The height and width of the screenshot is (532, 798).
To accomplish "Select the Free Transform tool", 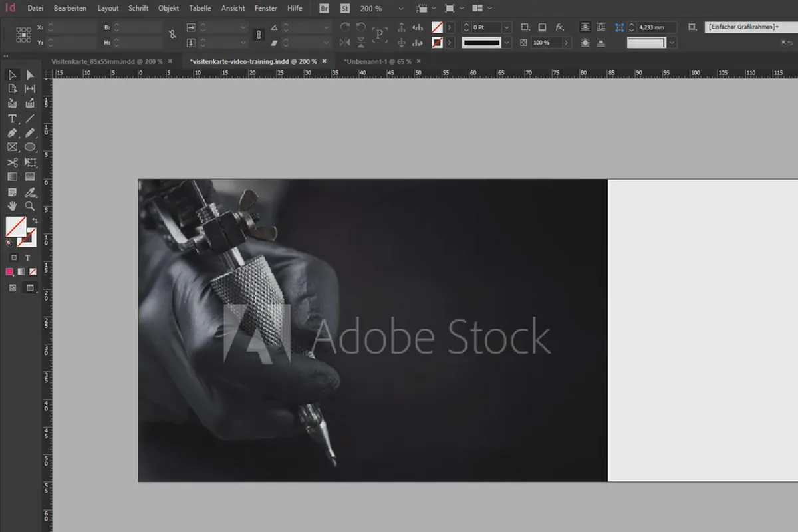I will click(x=30, y=162).
